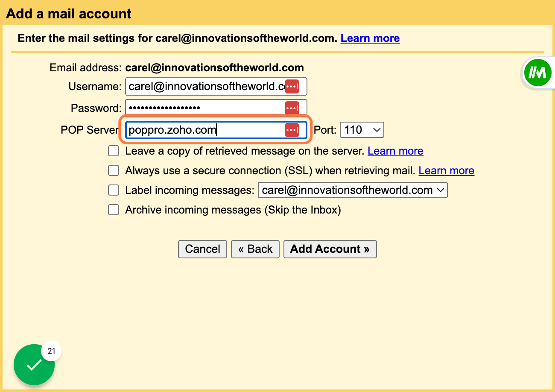Click the 'Add a mail account' title
This screenshot has width=555, height=392.
[x=69, y=14]
